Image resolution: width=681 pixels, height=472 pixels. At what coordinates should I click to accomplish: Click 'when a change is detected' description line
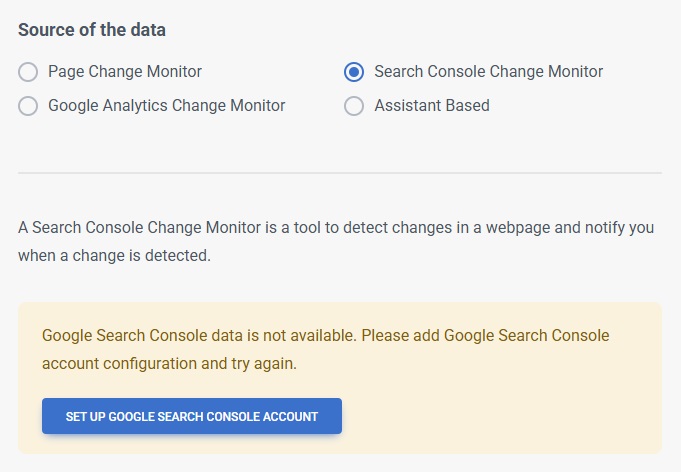pos(114,256)
